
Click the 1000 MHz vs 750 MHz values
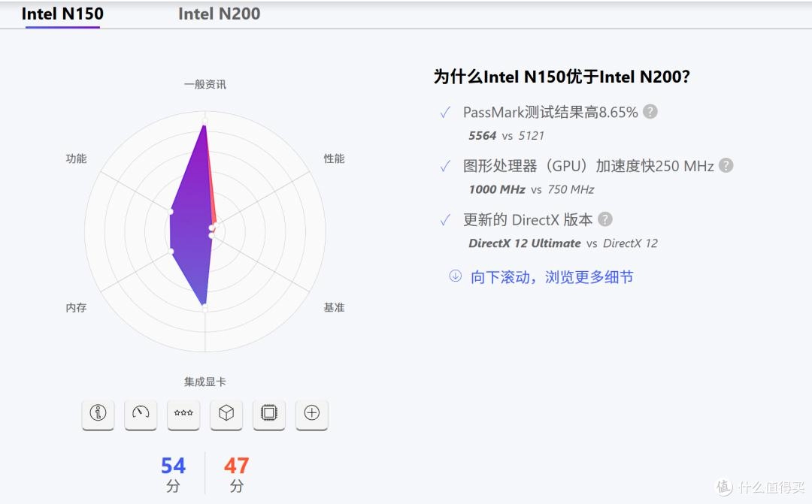pos(532,189)
